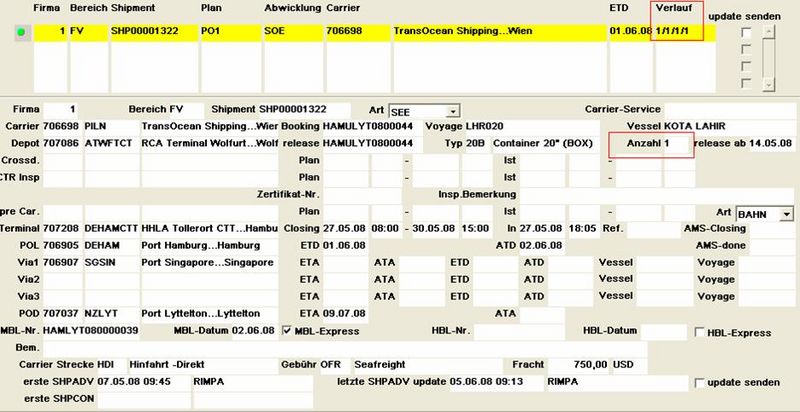800x412 pixels.
Task: Click Booking field HAMULYT0800044
Action: 373,126
